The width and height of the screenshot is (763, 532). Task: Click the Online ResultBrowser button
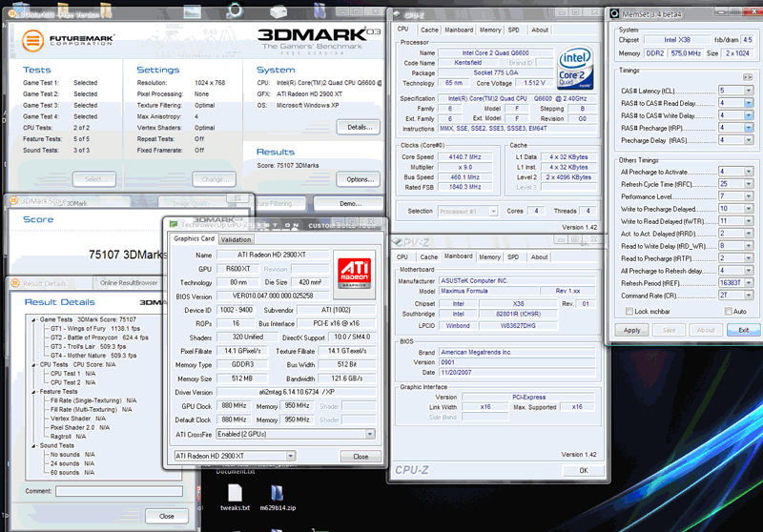[x=129, y=282]
